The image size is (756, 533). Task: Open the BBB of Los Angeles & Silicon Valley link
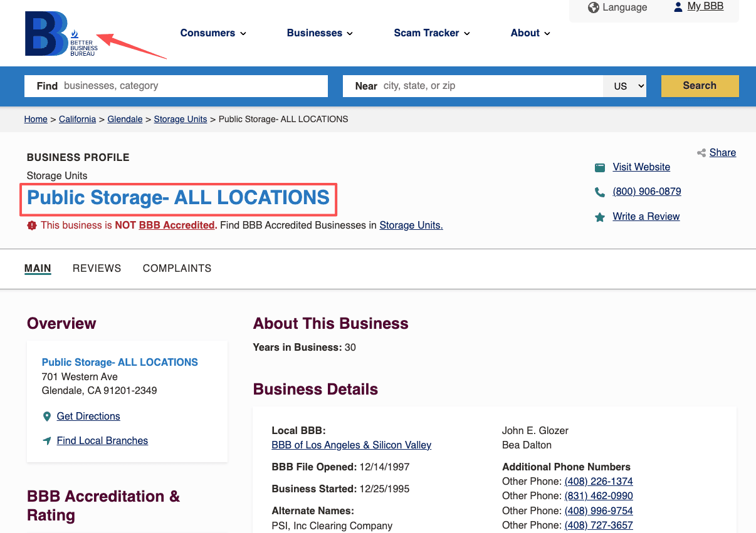click(x=351, y=445)
